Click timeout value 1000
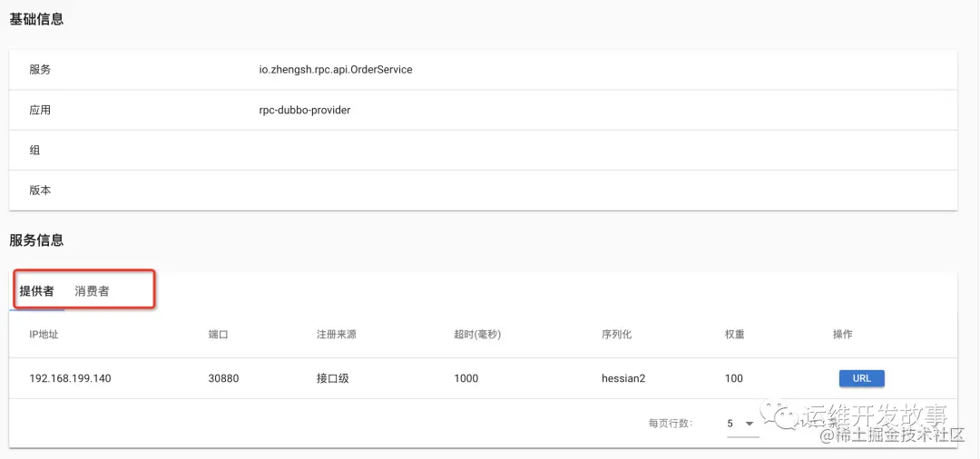Screen dimensions: 980x459 coord(466,378)
